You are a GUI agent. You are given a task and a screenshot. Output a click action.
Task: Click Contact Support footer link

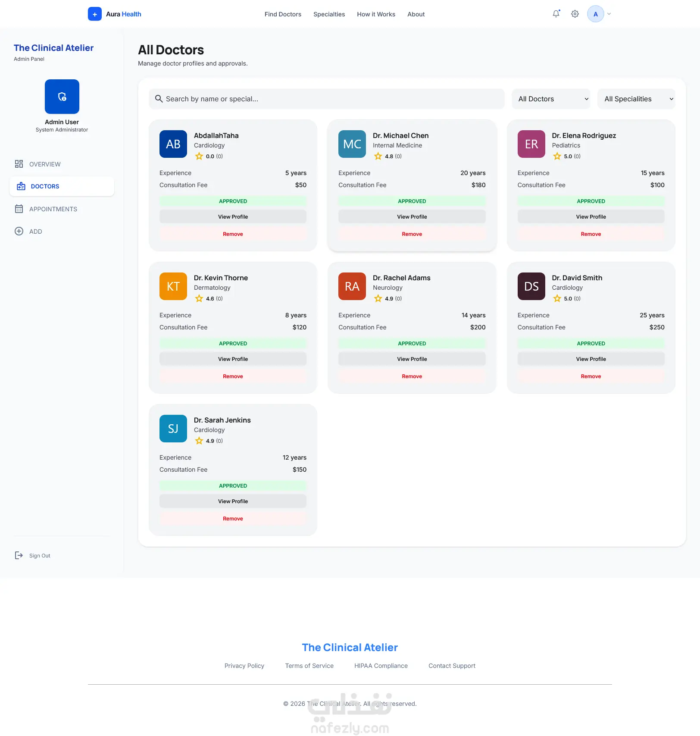tap(452, 666)
